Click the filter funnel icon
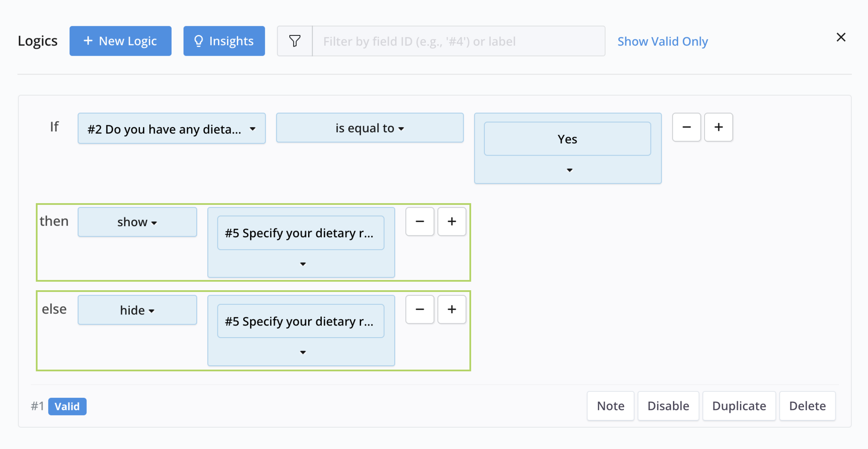Image resolution: width=868 pixels, height=449 pixels. tap(294, 41)
